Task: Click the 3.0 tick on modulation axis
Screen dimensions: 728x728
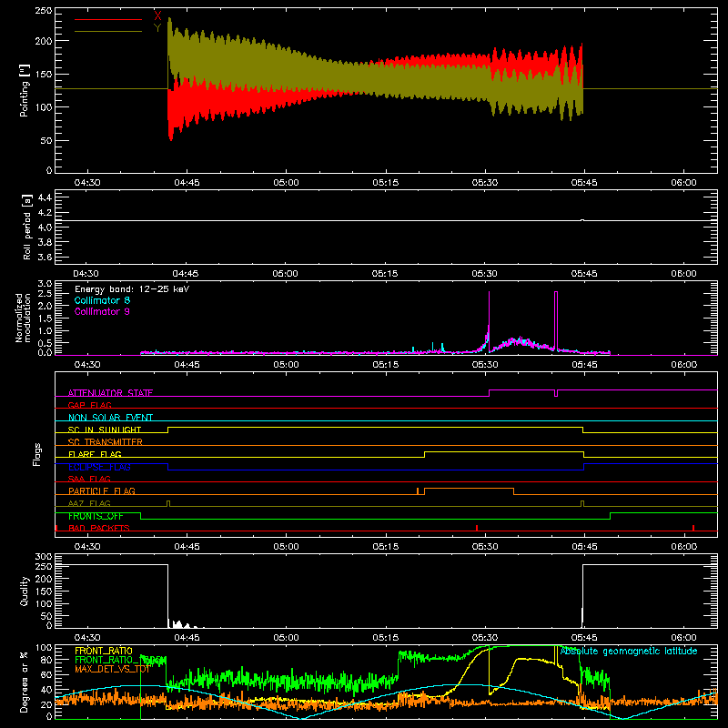Action: (x=45, y=284)
